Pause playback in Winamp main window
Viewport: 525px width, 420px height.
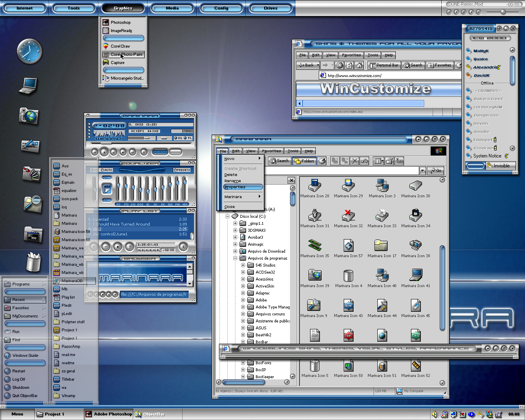click(114, 152)
